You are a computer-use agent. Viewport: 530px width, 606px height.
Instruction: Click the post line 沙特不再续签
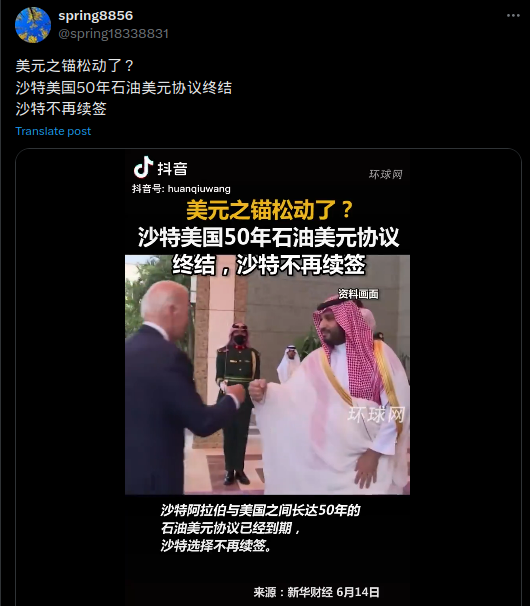click(x=61, y=109)
